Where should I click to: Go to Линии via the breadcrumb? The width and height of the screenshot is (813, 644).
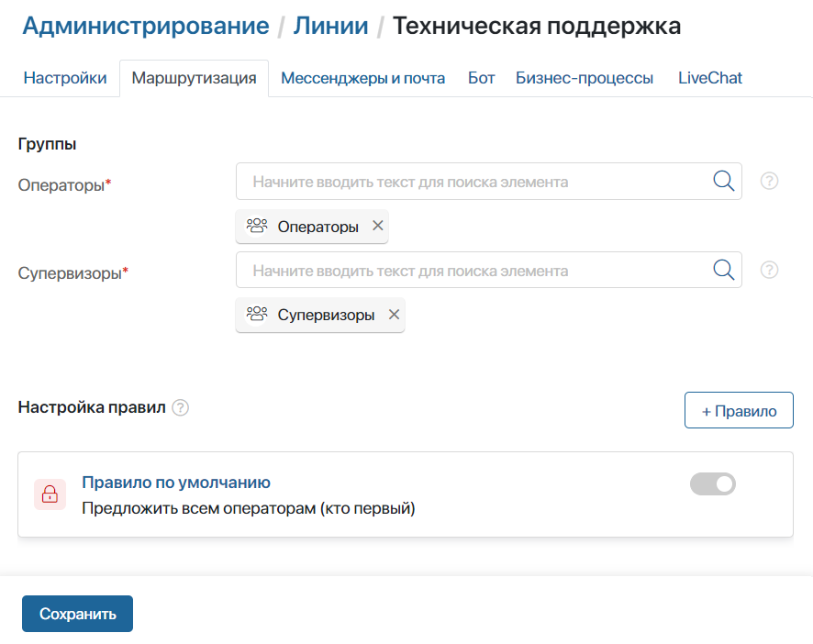point(331,26)
